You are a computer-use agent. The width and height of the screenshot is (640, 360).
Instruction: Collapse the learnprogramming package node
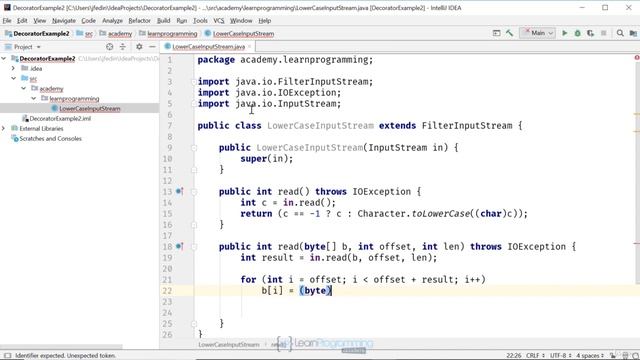coord(33,98)
